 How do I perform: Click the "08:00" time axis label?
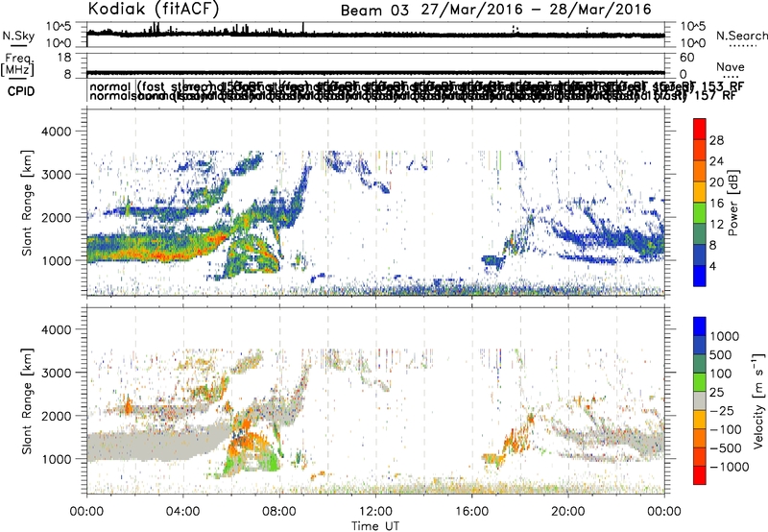(279, 511)
